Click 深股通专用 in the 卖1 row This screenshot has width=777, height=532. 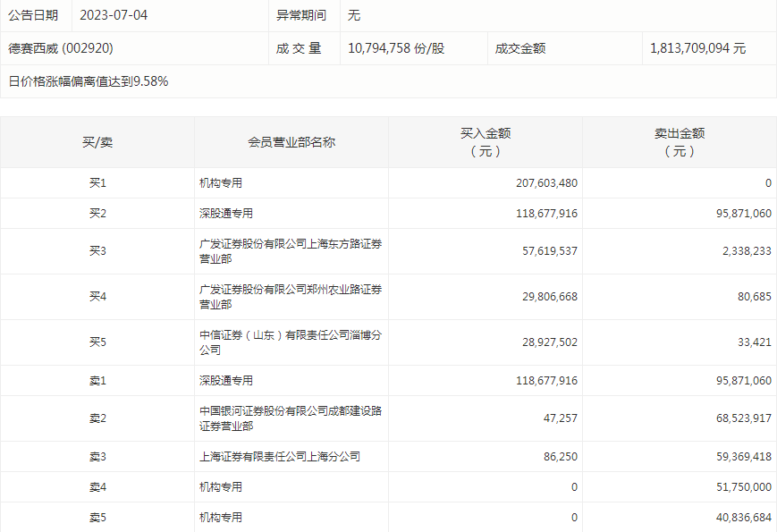coord(226,380)
